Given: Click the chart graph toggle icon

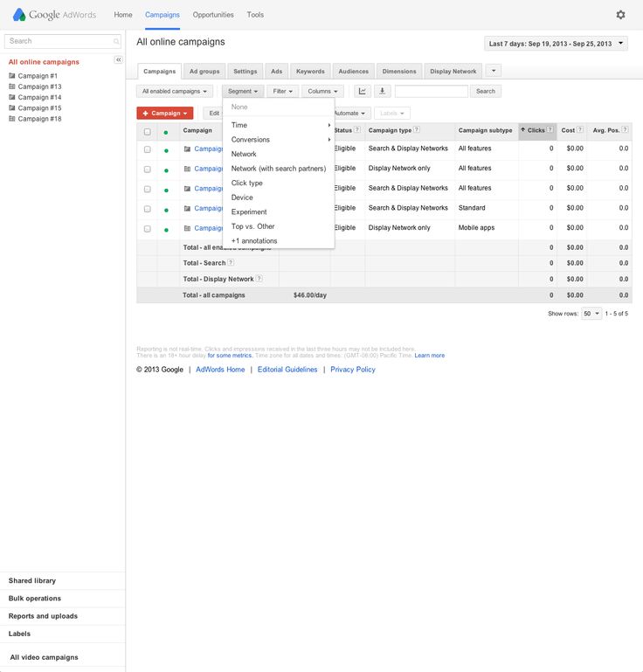Looking at the screenshot, I should 362,91.
